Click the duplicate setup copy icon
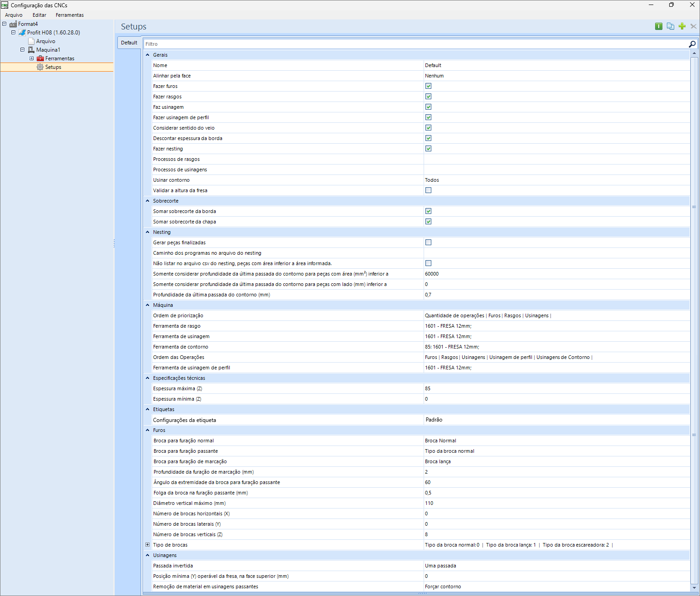This screenshot has width=700, height=596. (671, 26)
